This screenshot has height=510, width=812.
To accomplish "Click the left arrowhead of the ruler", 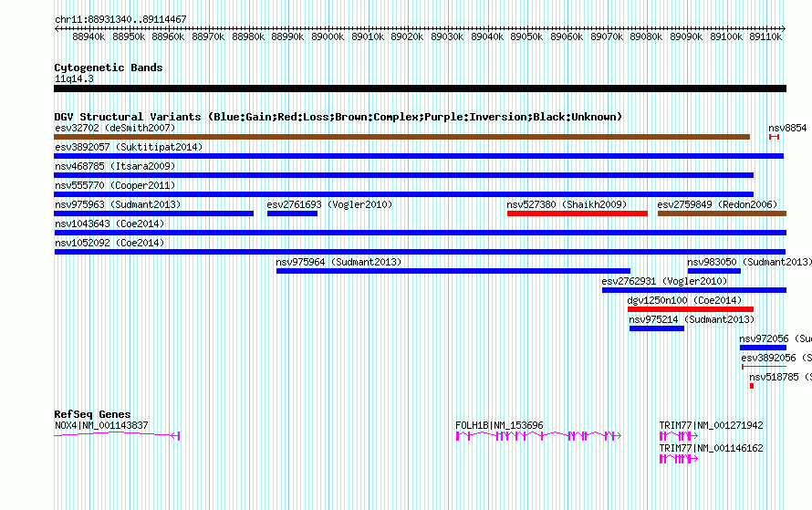I will 57,29.
